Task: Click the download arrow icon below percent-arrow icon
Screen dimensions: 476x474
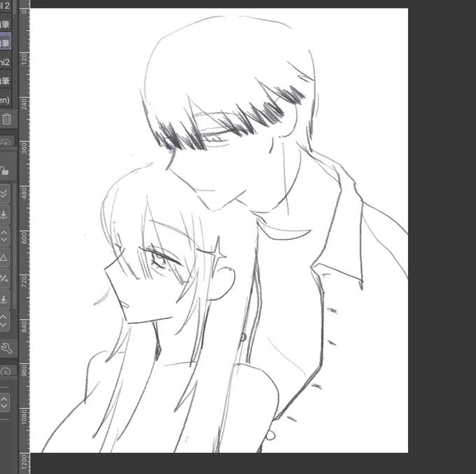Action: [x=3, y=300]
